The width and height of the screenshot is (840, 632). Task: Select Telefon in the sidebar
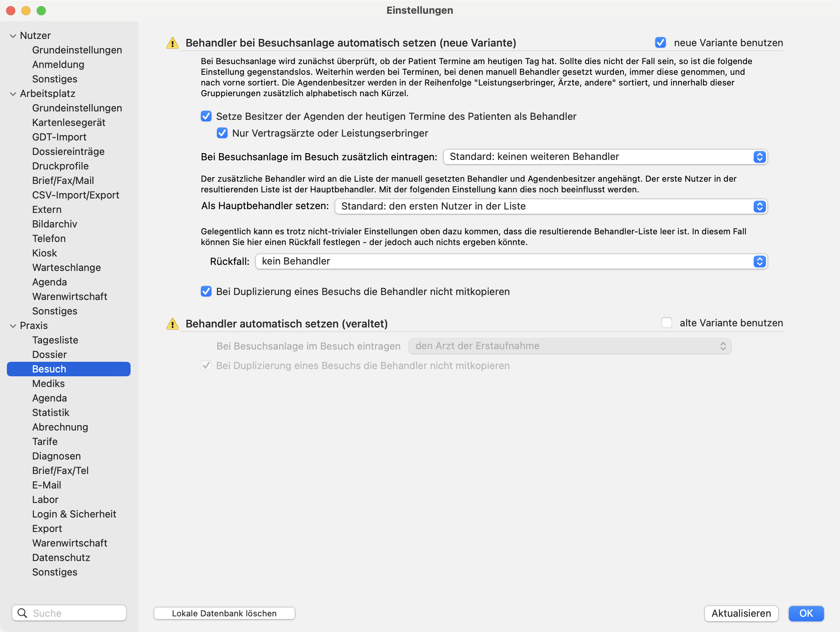(49, 239)
